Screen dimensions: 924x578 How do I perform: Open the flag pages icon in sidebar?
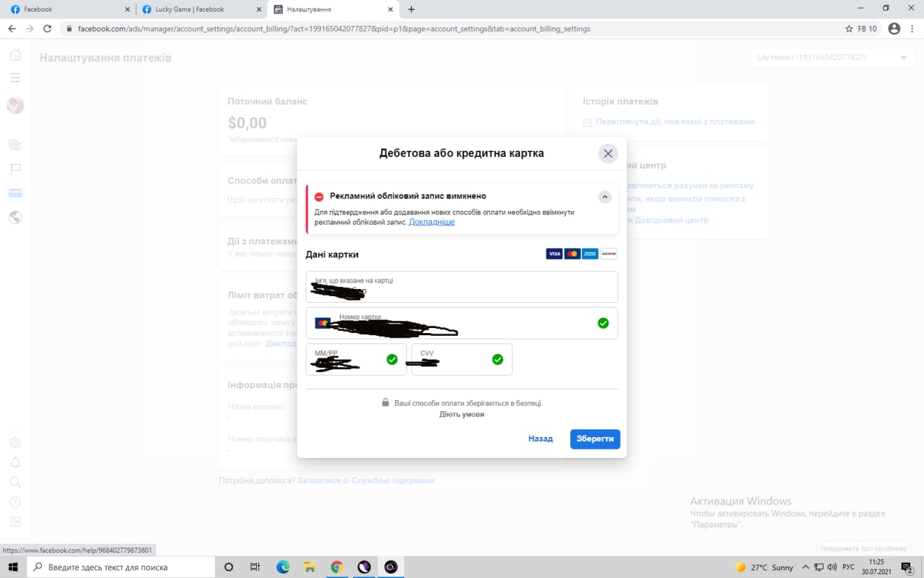pyautogui.click(x=16, y=169)
